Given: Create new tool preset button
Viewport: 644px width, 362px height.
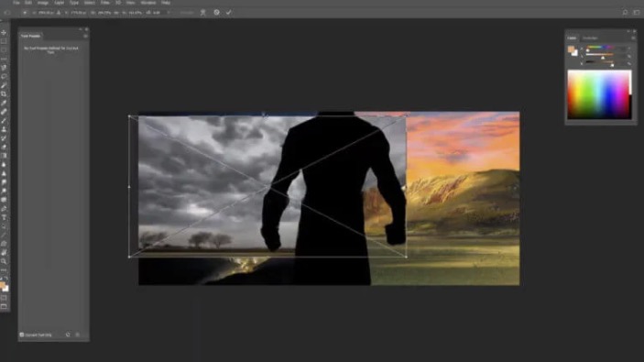Looking at the screenshot, I should (x=68, y=335).
